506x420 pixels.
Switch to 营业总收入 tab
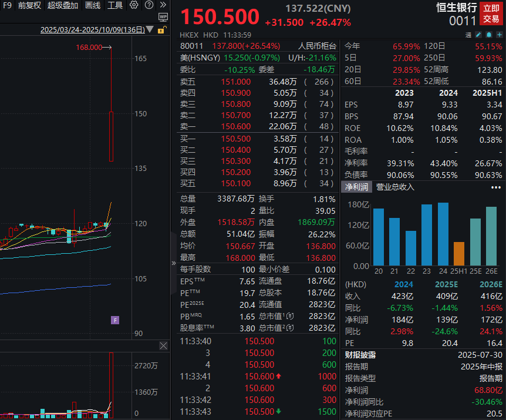pyautogui.click(x=395, y=187)
